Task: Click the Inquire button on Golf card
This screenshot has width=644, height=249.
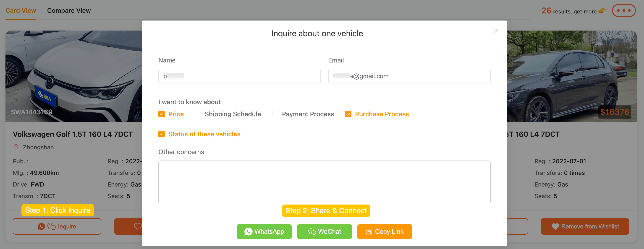Action: [57, 226]
